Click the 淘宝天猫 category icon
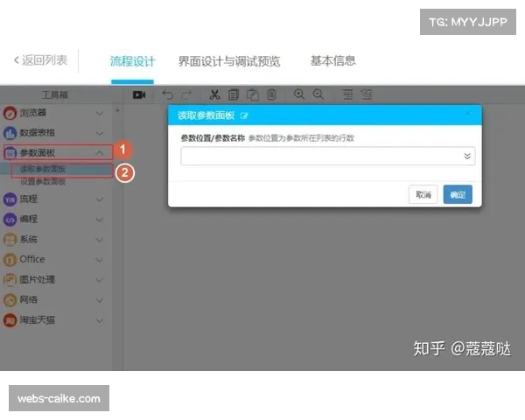This screenshot has width=525, height=420. 10,320
